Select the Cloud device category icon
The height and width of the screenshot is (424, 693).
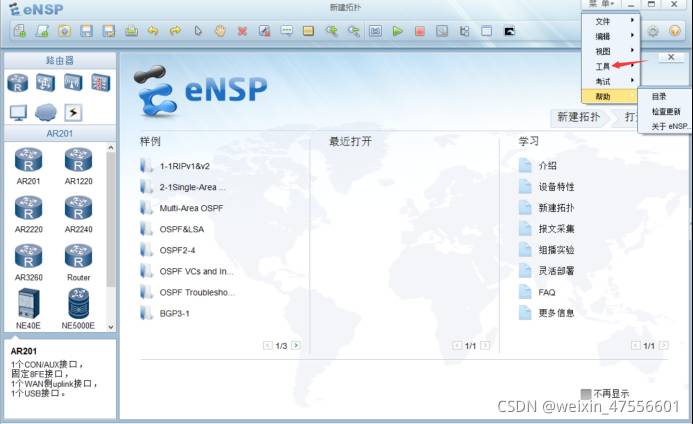(x=46, y=112)
